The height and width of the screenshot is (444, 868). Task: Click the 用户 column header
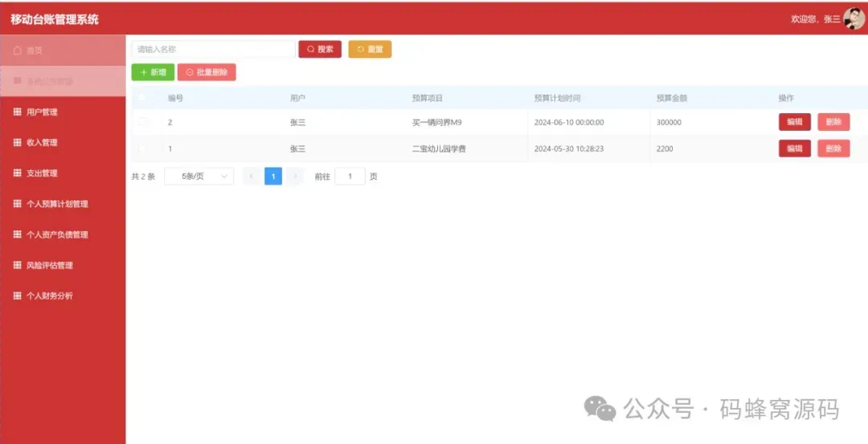pos(298,99)
